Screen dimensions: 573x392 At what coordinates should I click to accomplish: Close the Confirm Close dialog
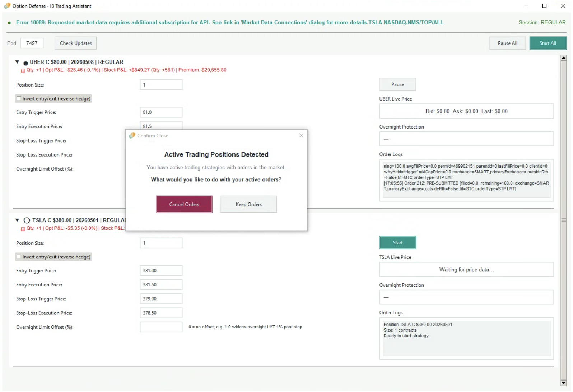coord(301,135)
